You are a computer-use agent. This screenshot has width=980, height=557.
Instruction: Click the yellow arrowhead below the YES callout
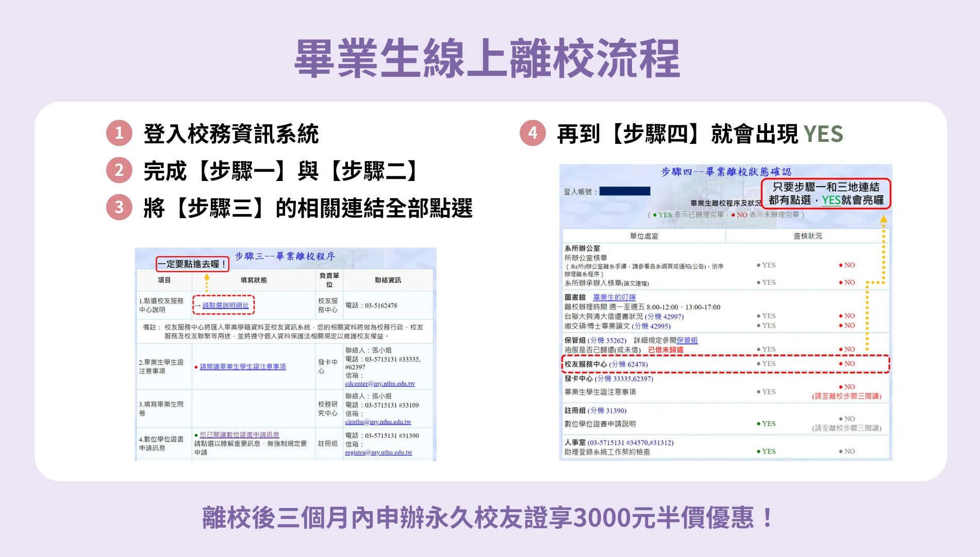[883, 220]
